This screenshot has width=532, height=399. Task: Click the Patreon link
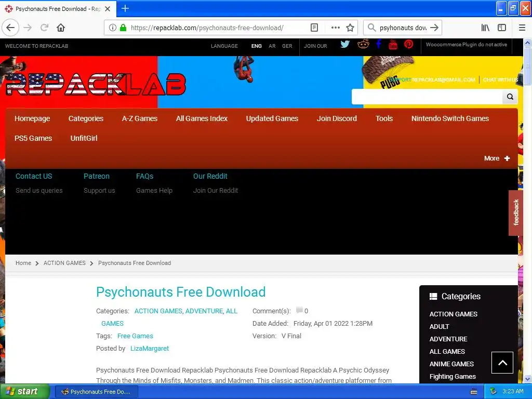pos(97,176)
